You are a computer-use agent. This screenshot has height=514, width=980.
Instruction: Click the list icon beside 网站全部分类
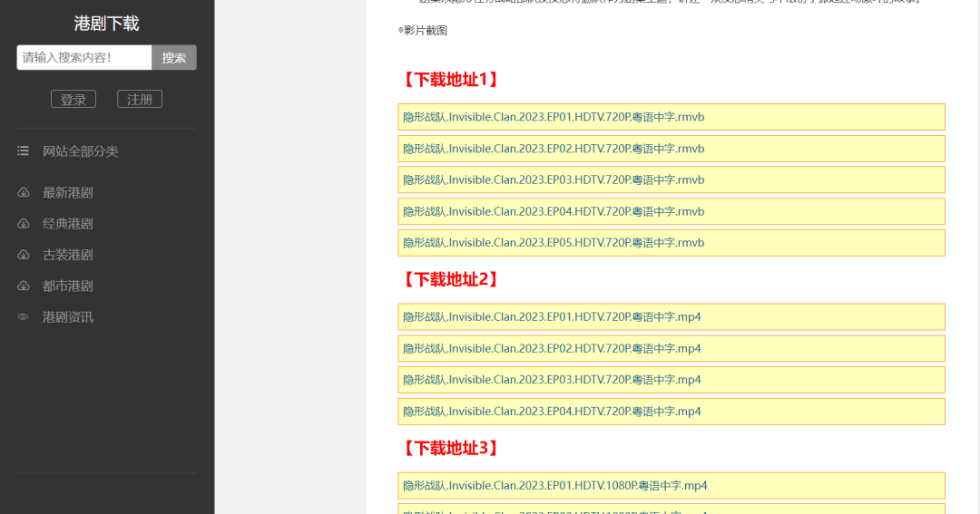(x=23, y=150)
